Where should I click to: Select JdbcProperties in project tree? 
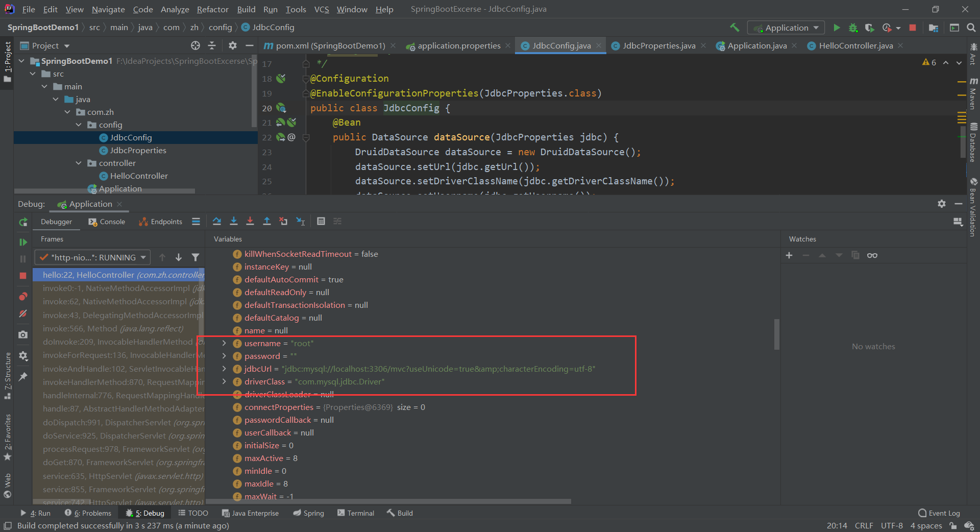138,150
